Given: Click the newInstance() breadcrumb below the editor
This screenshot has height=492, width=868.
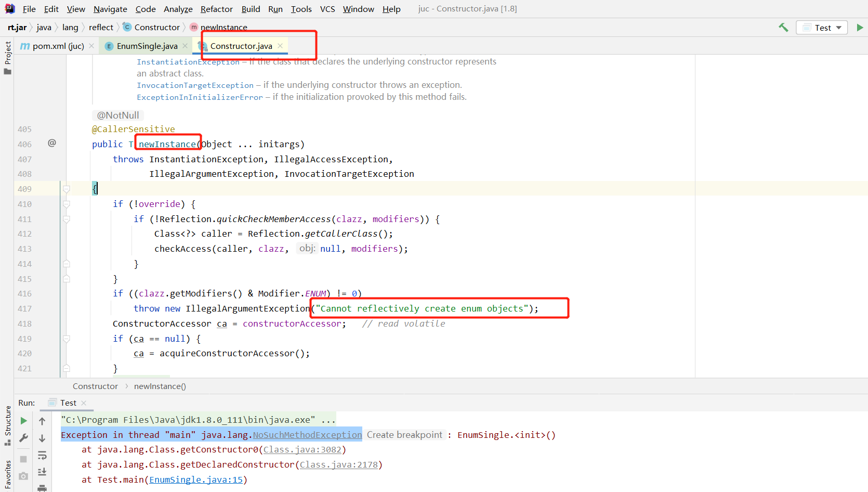Looking at the screenshot, I should (x=160, y=386).
